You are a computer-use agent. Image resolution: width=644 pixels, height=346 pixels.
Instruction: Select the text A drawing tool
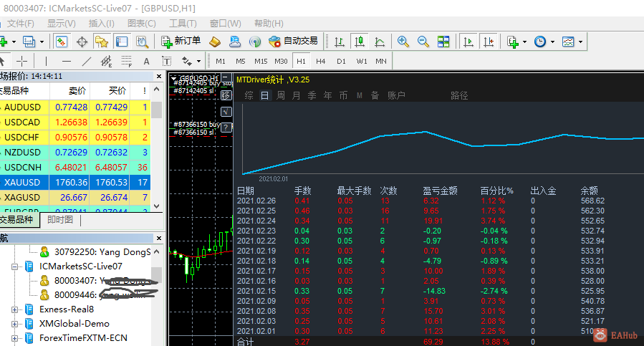[x=146, y=61]
